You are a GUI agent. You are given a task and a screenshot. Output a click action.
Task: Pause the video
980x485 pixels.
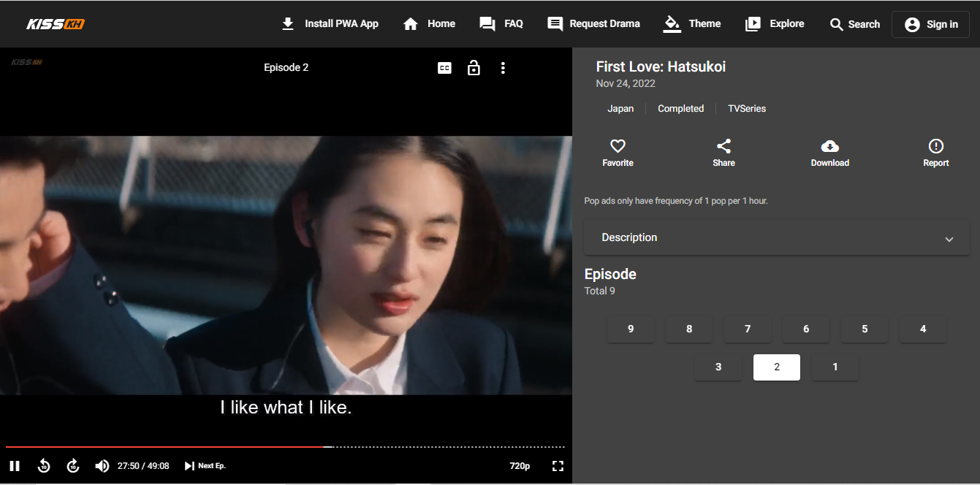point(15,466)
